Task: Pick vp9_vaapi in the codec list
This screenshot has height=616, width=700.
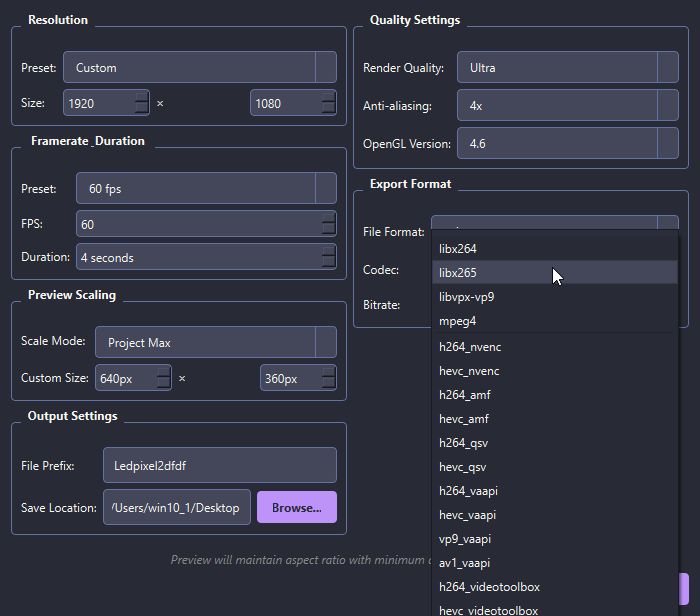Action: (x=555, y=539)
